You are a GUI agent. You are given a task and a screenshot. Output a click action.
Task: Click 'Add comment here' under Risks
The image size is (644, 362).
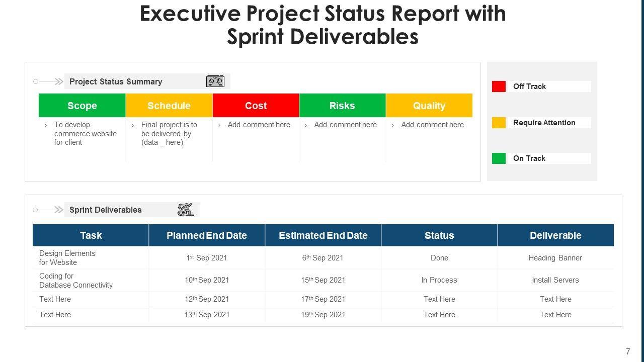point(346,125)
